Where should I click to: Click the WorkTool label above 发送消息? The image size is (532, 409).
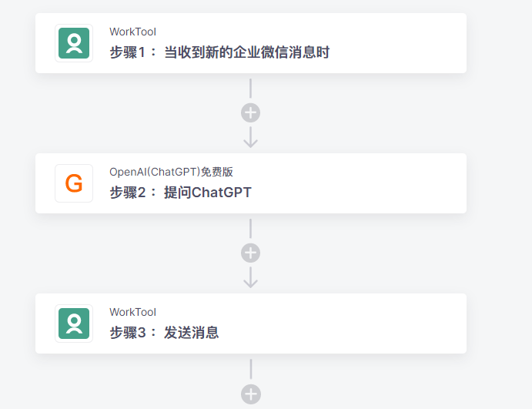(x=132, y=312)
